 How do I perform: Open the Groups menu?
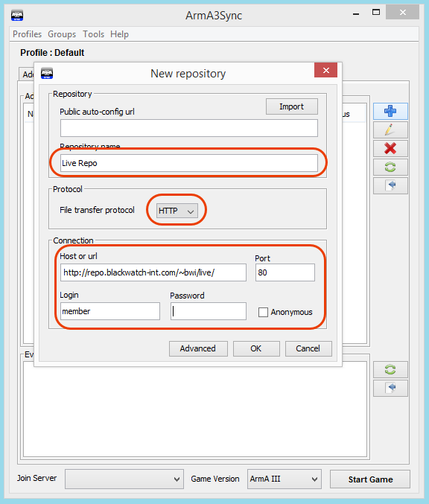tap(62, 34)
